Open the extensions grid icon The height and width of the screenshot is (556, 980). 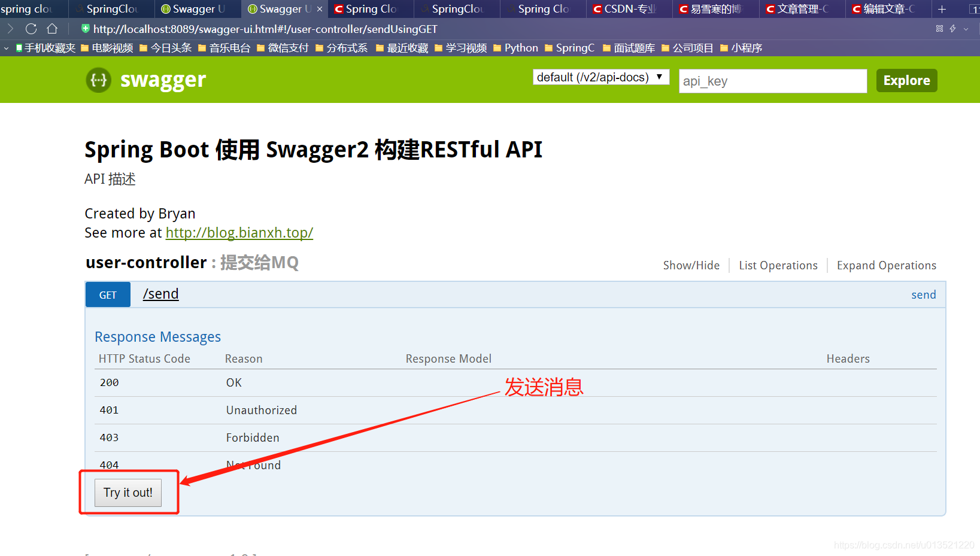tap(939, 29)
